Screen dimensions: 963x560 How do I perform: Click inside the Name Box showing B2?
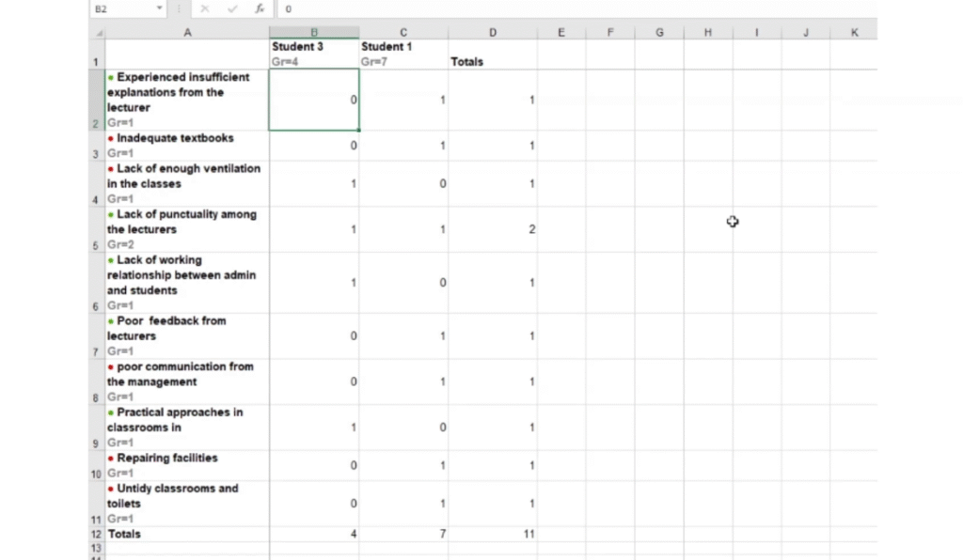(x=120, y=8)
